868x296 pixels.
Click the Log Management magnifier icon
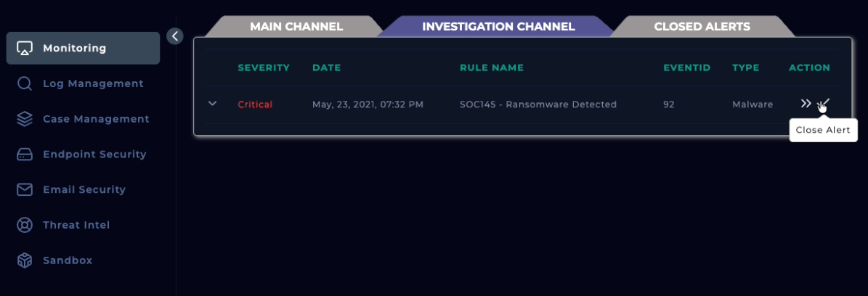pyautogui.click(x=25, y=84)
